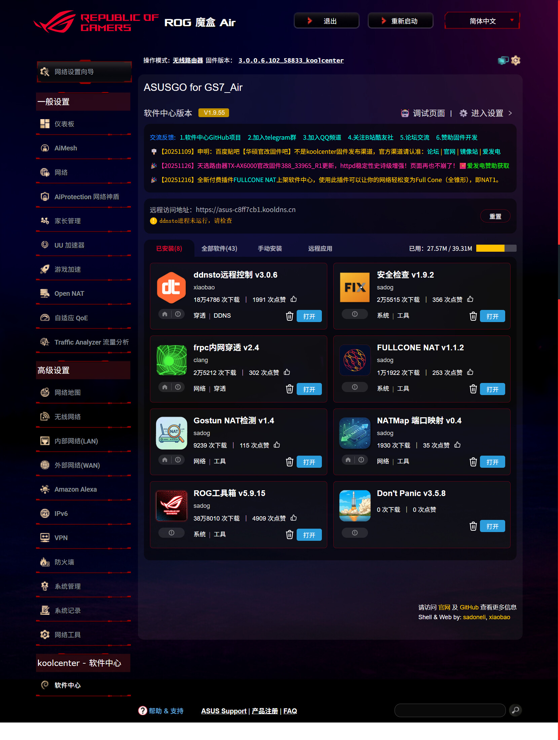
Task: Give 安全检查 a thumbs-up
Action: [470, 299]
